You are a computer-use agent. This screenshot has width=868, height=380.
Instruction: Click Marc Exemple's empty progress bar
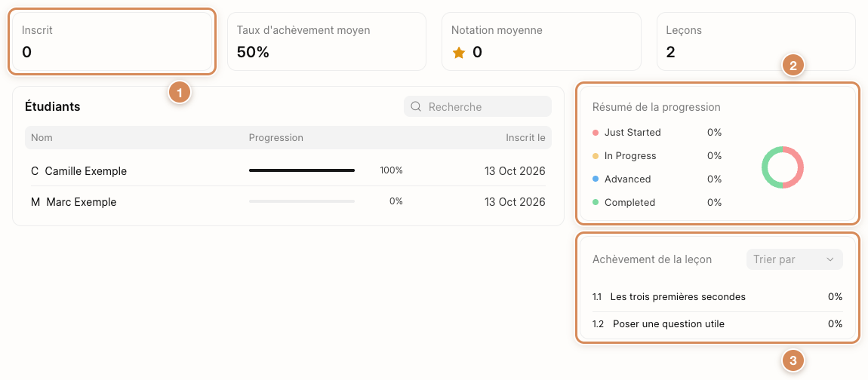(x=302, y=201)
